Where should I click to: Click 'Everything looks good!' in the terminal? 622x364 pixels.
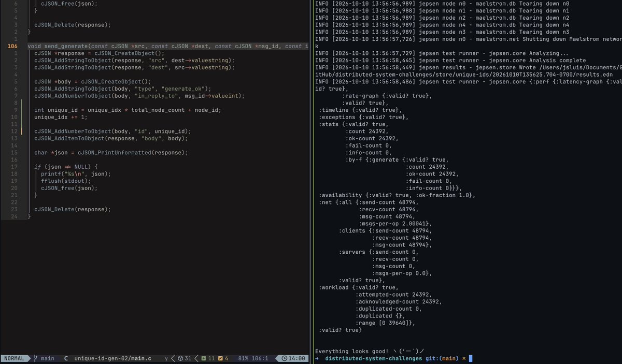[352, 351]
